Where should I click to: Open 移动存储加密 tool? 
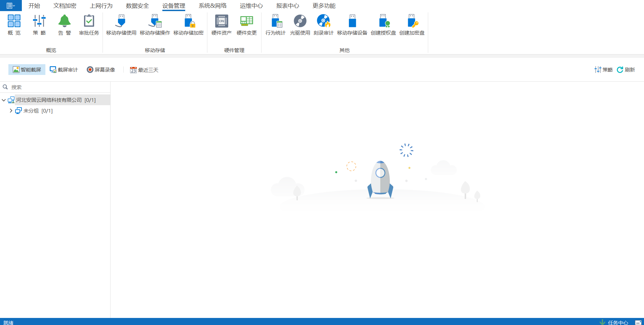(x=189, y=25)
